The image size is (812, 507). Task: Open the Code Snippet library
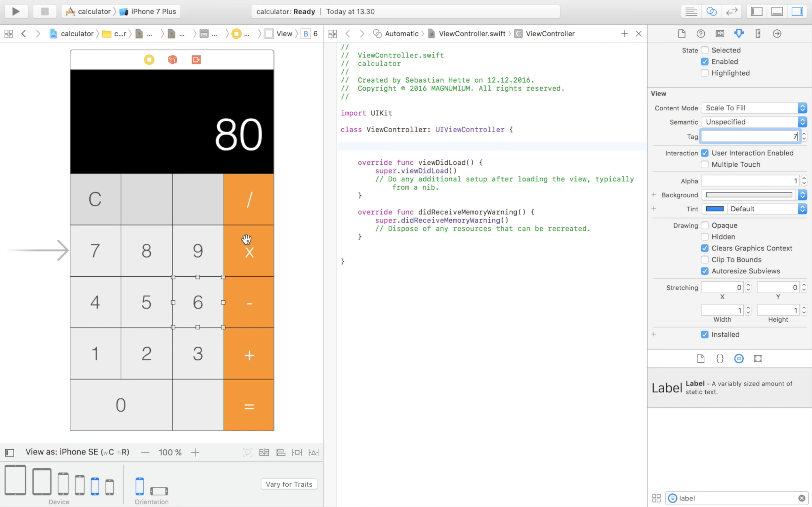pos(720,359)
